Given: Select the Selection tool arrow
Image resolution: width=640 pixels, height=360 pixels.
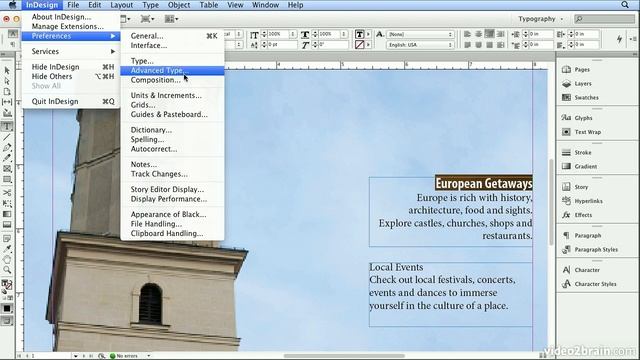Looking at the screenshot, I should pyautogui.click(x=7, y=71).
